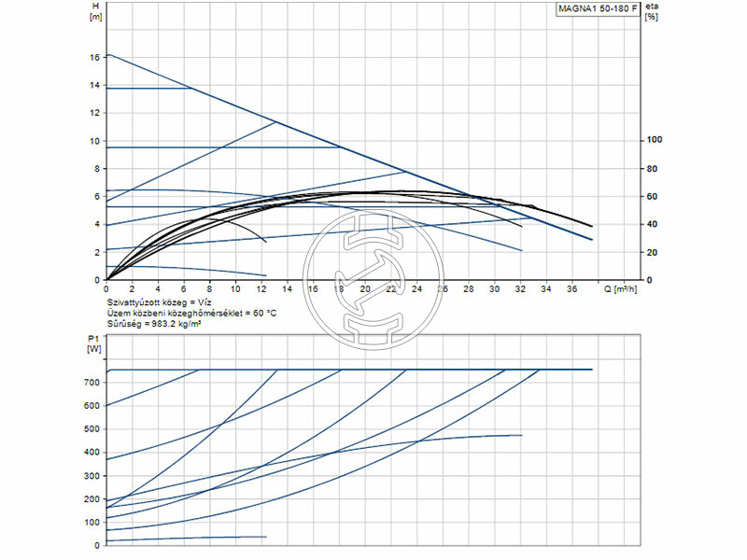
Task: Click the 20 tick on the eta axis
Action: coord(653,252)
